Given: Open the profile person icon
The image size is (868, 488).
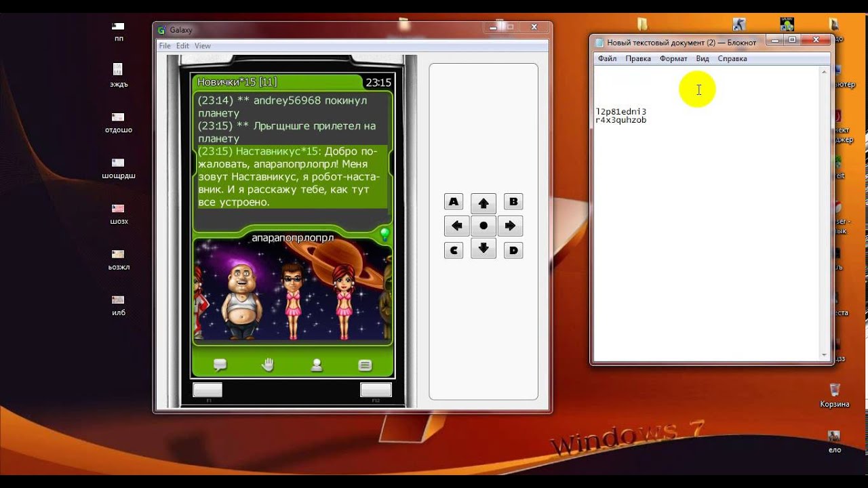Looking at the screenshot, I should 316,365.
